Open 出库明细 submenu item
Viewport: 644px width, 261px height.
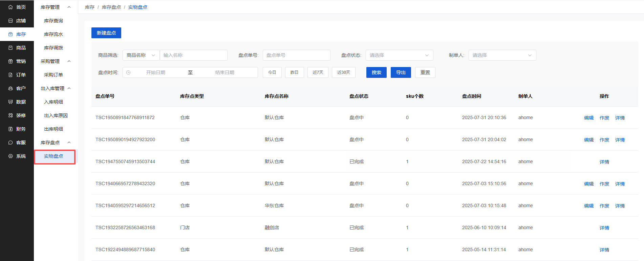click(53, 129)
